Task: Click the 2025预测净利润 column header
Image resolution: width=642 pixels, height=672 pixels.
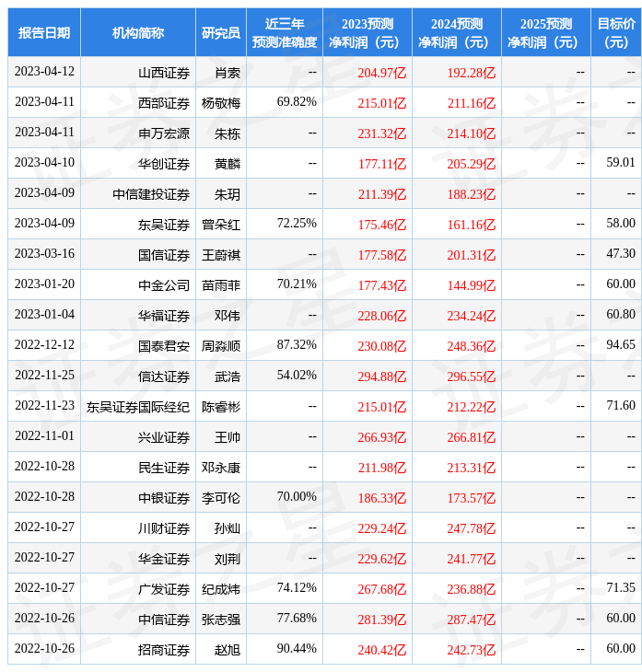Action: pos(546,33)
